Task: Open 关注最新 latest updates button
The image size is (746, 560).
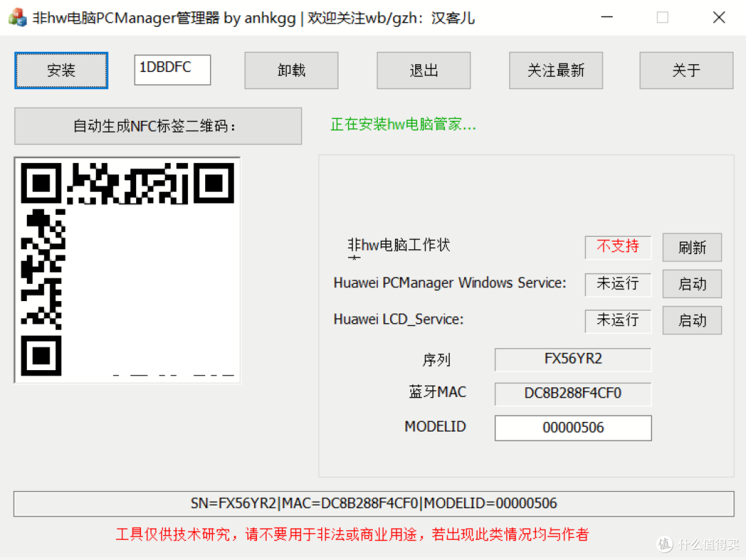Action: [x=555, y=70]
